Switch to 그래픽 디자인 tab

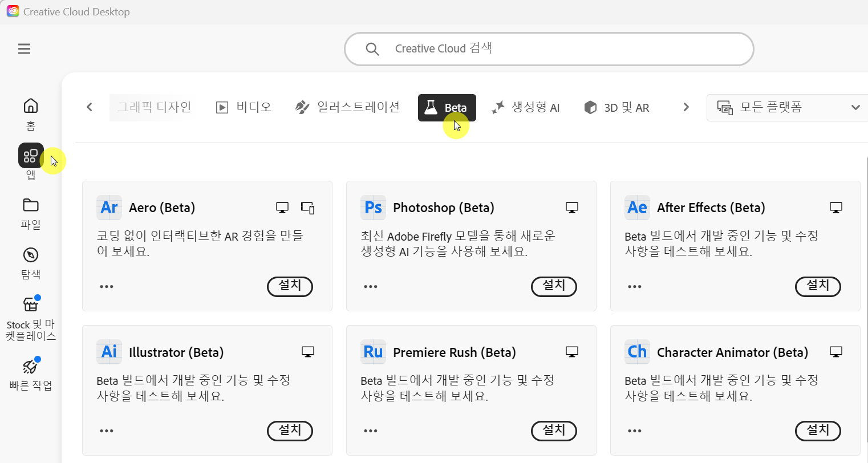[x=154, y=107]
